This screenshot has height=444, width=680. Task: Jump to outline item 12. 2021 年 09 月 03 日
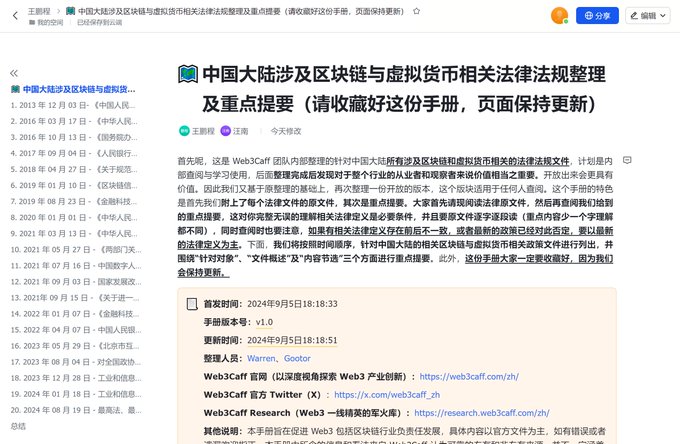click(76, 282)
